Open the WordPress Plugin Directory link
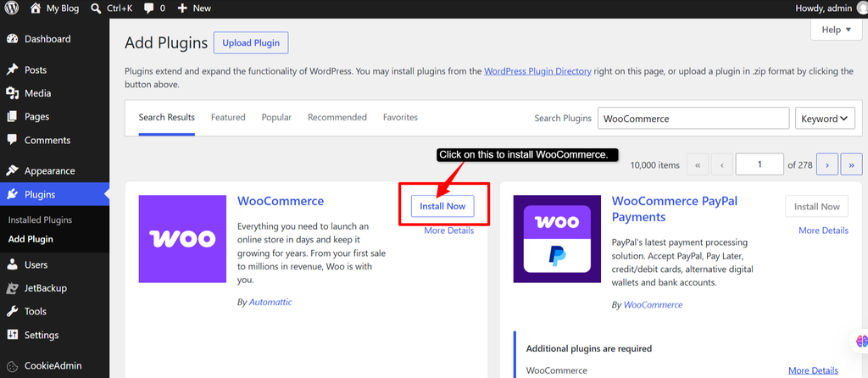 537,71
